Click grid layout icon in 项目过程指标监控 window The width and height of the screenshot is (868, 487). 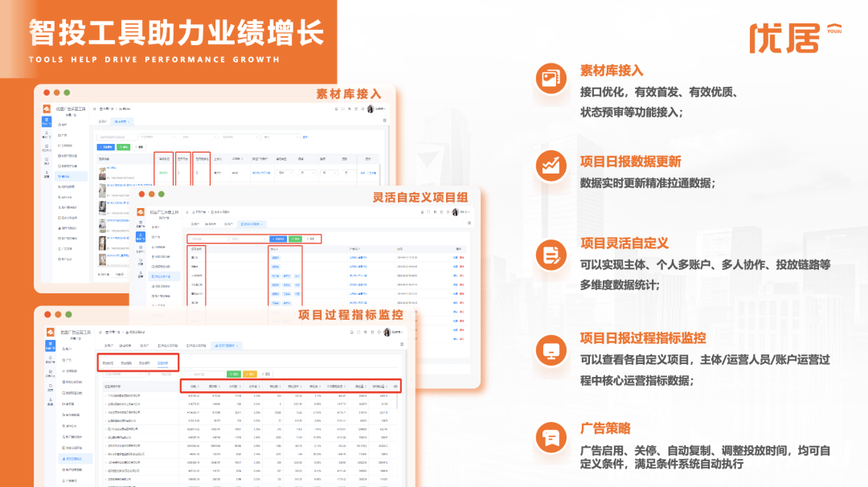(x=402, y=344)
